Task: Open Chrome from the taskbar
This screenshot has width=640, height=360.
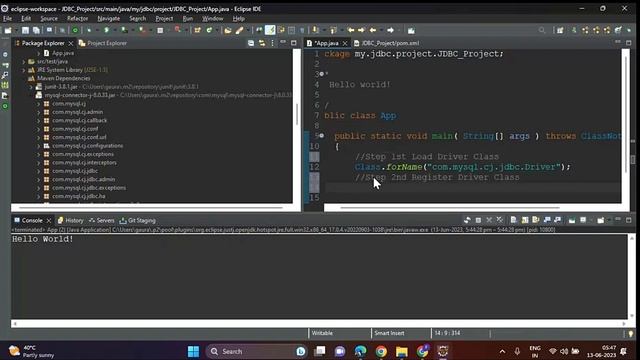Action: click(381, 351)
